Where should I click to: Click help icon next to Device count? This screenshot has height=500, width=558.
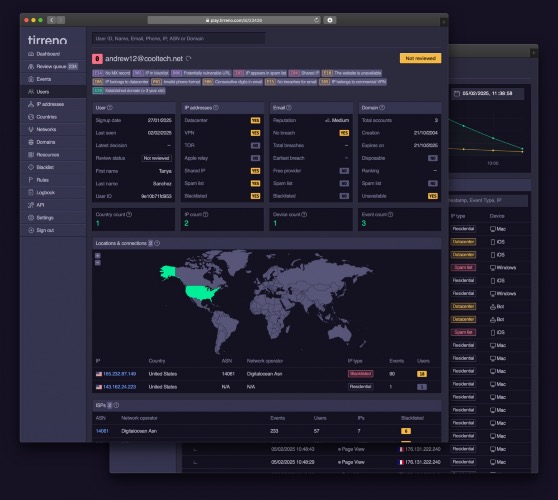point(304,215)
